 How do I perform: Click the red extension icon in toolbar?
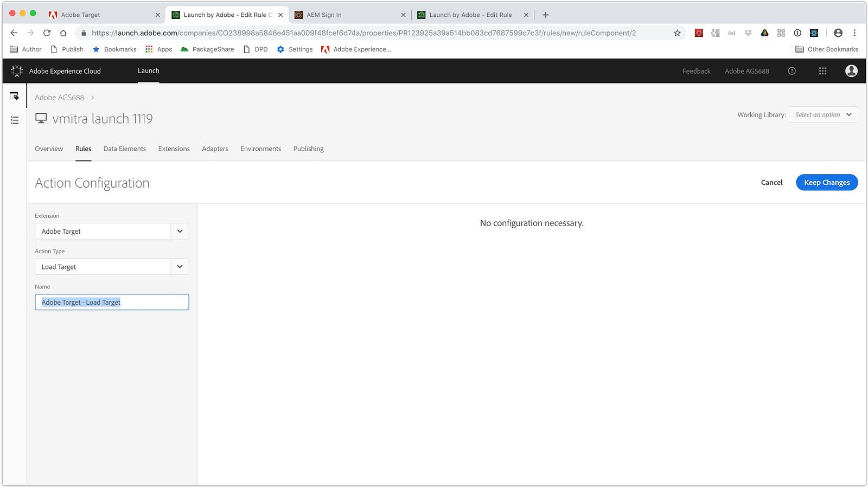[x=699, y=33]
